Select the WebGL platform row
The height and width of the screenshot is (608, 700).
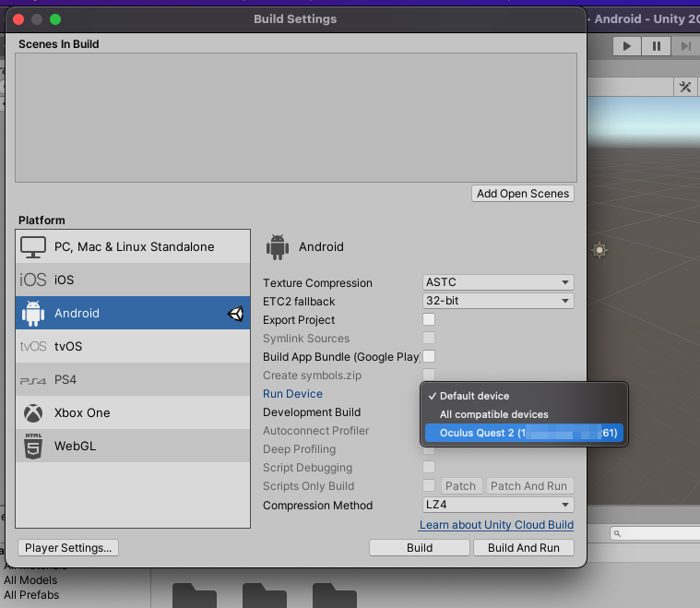133,446
